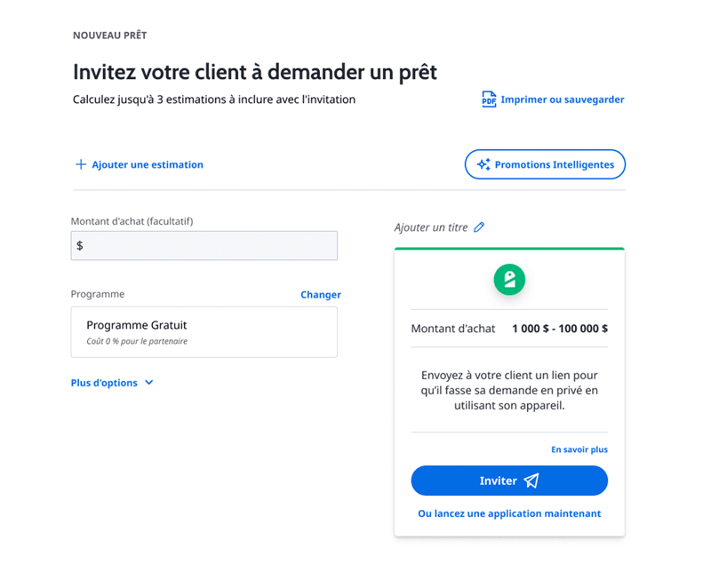Select the Programme Gratuit card
Image resolution: width=711 pixels, height=588 pixels.
204,332
